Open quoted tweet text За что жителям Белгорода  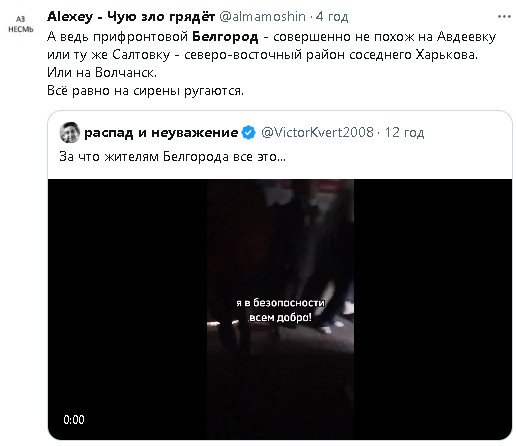172,156
